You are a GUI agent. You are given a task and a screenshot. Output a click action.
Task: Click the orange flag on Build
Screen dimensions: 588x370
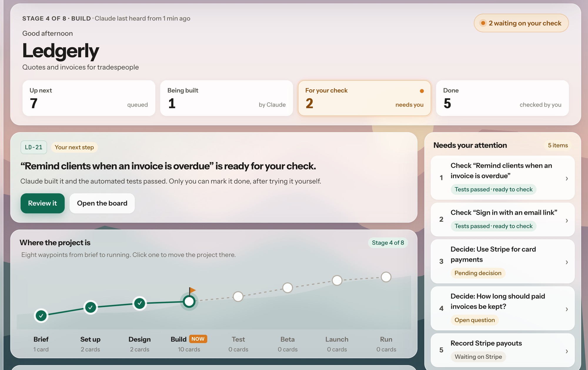pos(193,290)
